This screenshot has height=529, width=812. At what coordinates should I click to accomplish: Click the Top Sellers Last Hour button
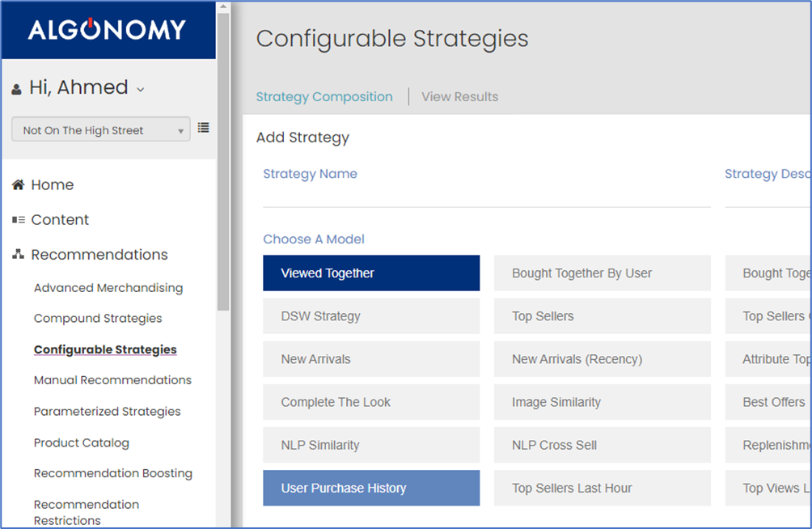(602, 489)
